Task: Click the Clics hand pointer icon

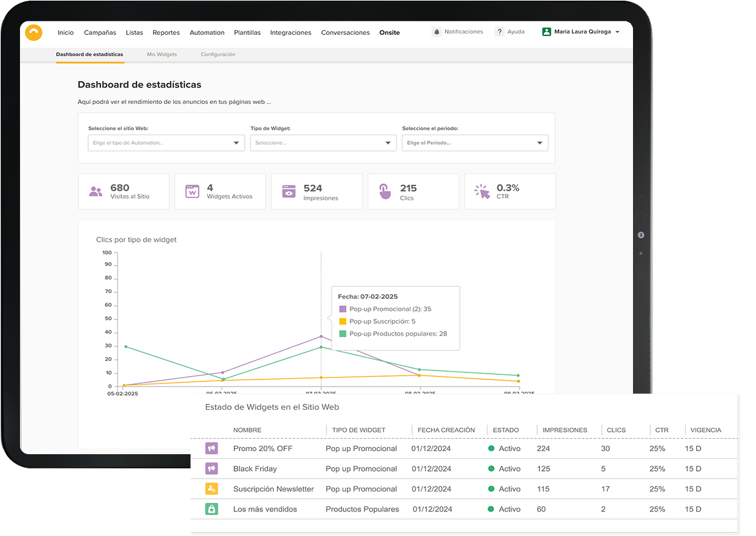Action: point(384,191)
